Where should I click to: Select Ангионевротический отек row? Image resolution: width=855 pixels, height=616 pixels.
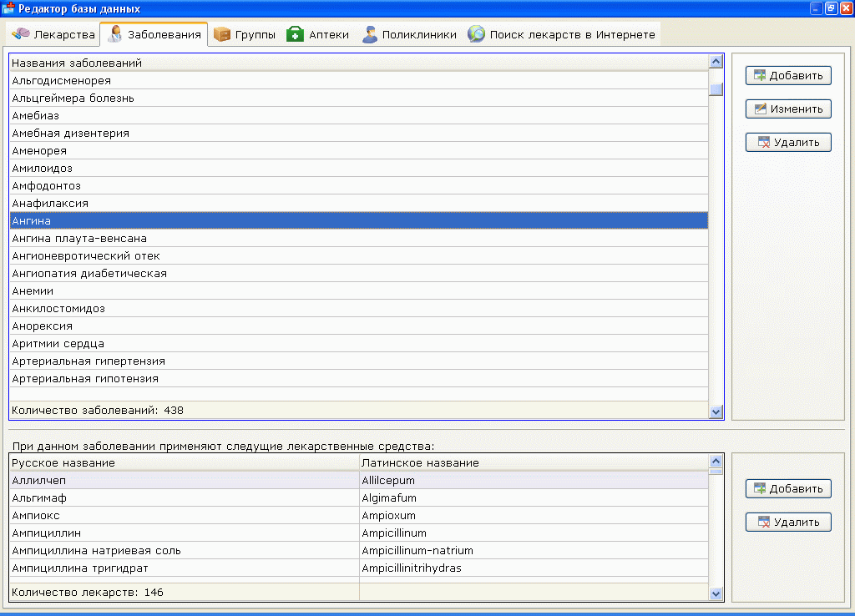point(359,255)
